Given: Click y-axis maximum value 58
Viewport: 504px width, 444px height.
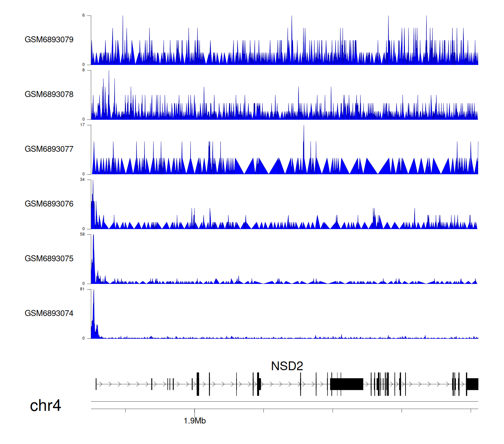Looking at the screenshot, I should click(x=82, y=234).
